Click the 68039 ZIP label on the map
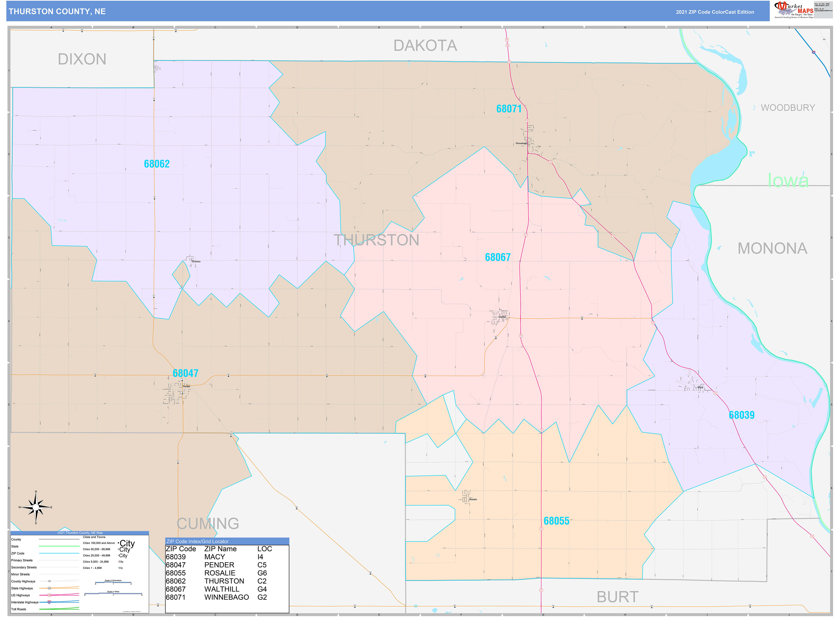This screenshot has width=840, height=617. coord(742,415)
